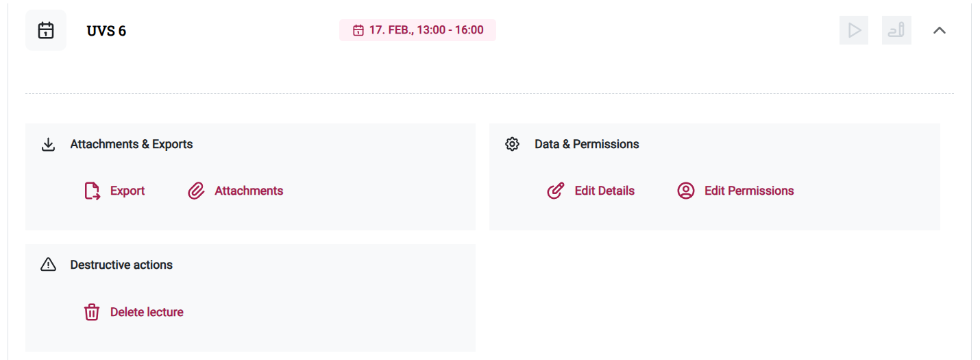This screenshot has width=980, height=360.
Task: Click the disabled play button icon
Action: click(854, 30)
